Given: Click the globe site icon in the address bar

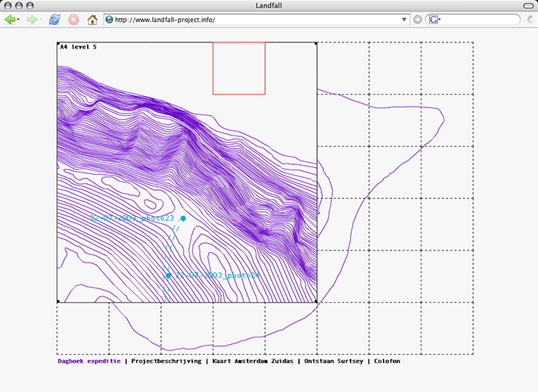Looking at the screenshot, I should (x=110, y=20).
